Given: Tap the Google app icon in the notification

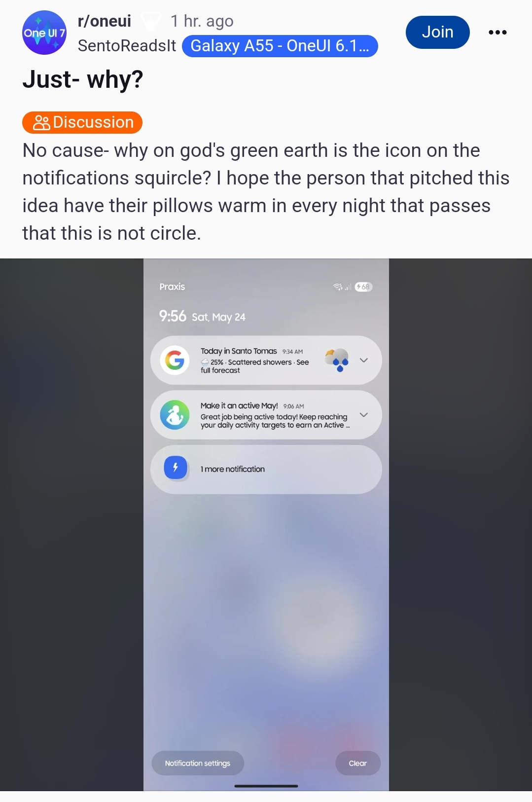Looking at the screenshot, I should click(175, 360).
